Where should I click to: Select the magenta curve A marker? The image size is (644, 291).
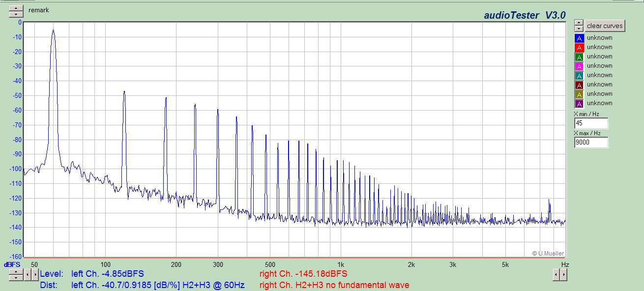pyautogui.click(x=579, y=66)
